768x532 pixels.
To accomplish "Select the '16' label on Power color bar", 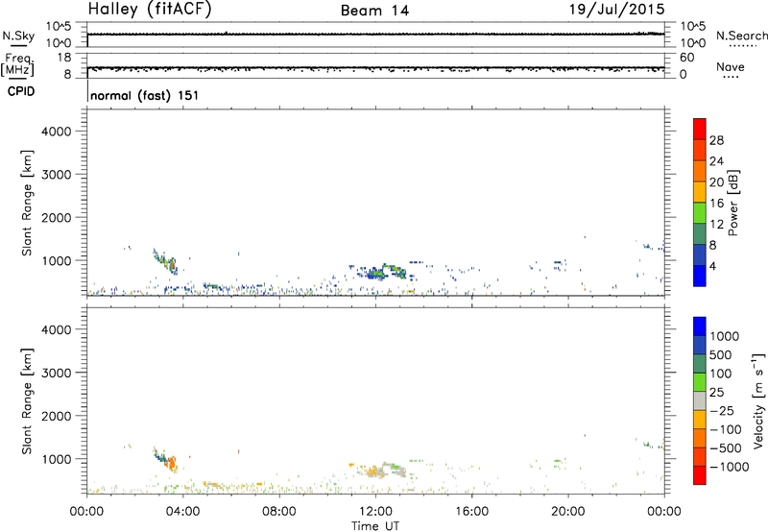I will point(716,204).
